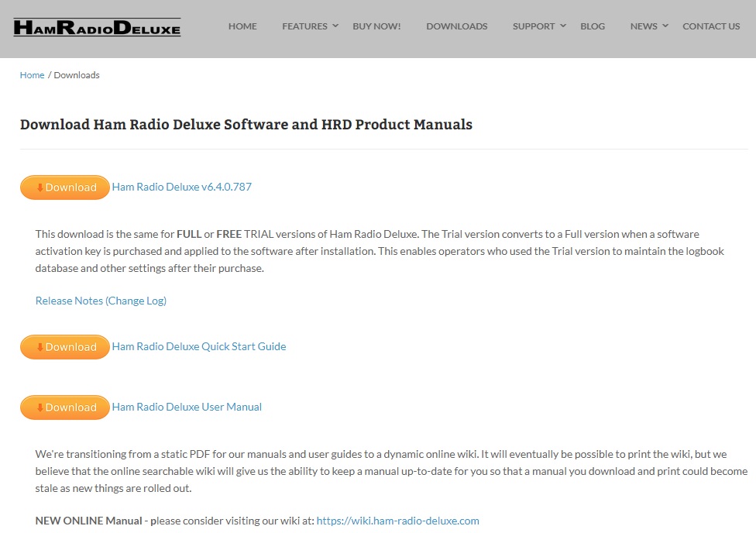Open the FEATURES menu item
The width and height of the screenshot is (756, 533).
[304, 26]
